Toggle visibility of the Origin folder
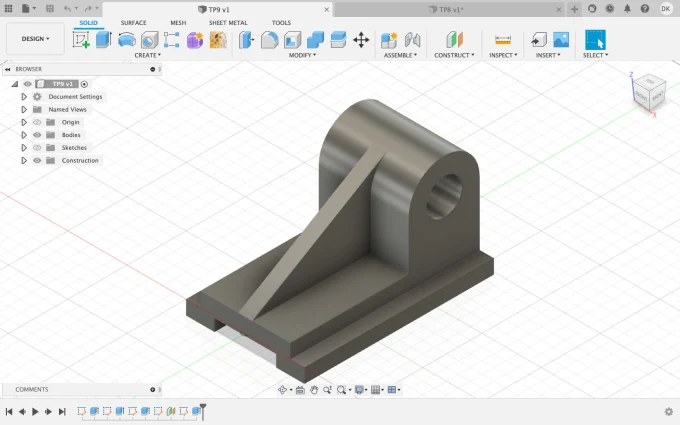The width and height of the screenshot is (680, 425). coord(37,122)
